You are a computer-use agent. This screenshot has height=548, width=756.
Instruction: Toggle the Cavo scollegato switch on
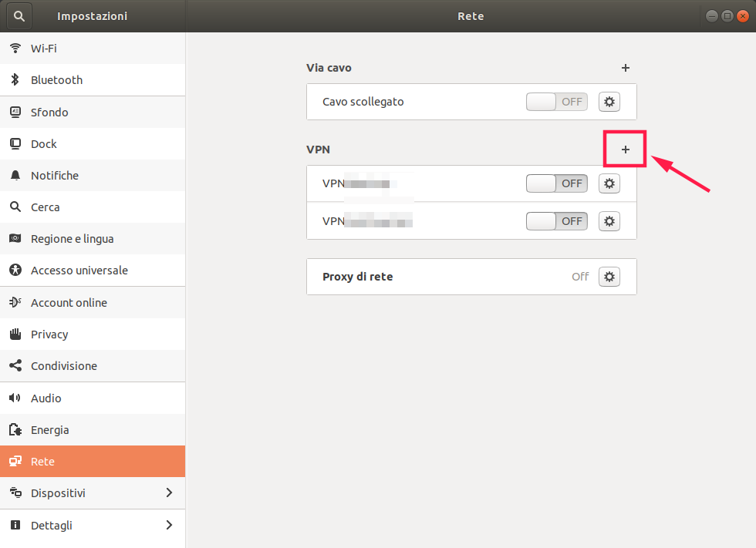coord(556,101)
